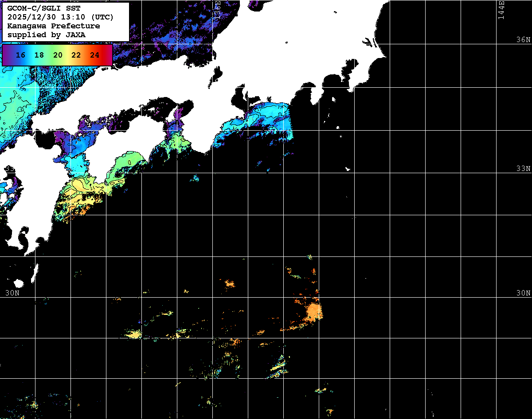Viewport: 532px width, 419px height.
Task: Click the oval white island above left 30N label
Action: 19,283
